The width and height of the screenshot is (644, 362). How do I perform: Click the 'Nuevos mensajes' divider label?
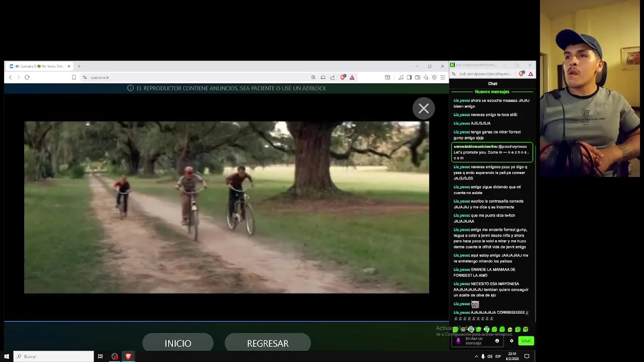click(x=492, y=92)
